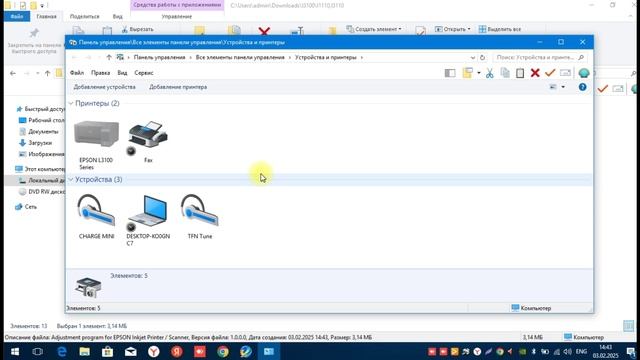Open the Вид menu in Devices window

click(x=122, y=73)
